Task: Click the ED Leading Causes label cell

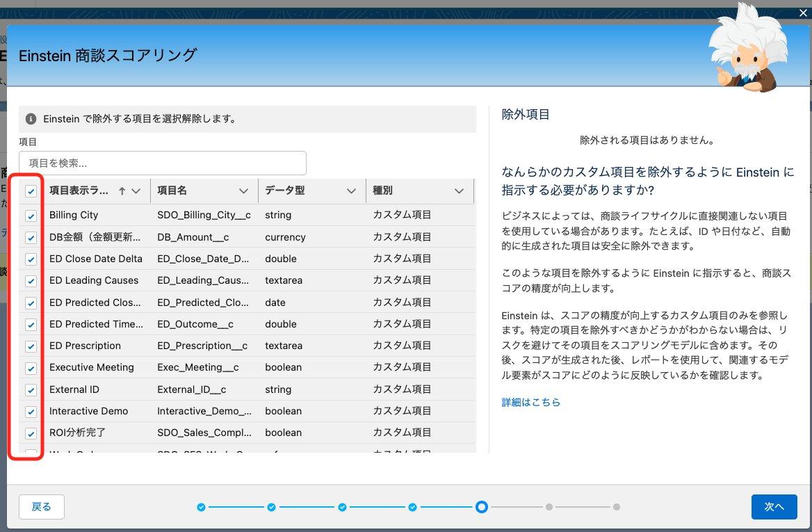Action: [x=94, y=280]
